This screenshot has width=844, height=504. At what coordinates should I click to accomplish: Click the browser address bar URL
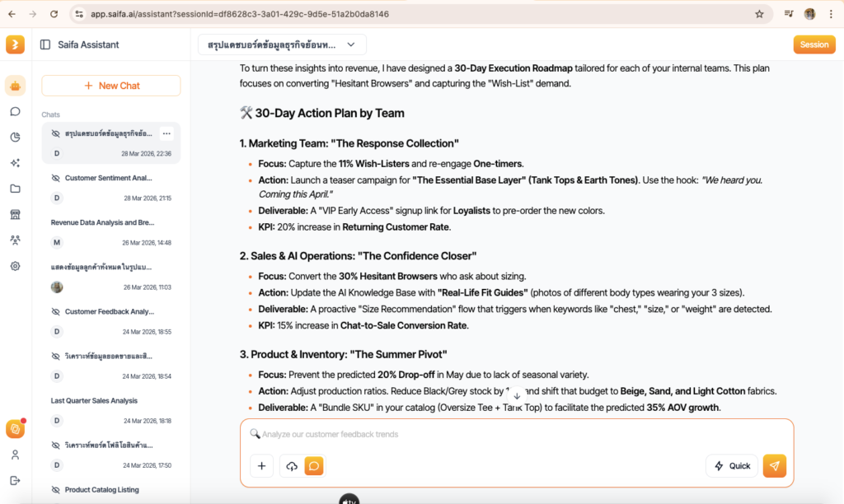point(240,14)
